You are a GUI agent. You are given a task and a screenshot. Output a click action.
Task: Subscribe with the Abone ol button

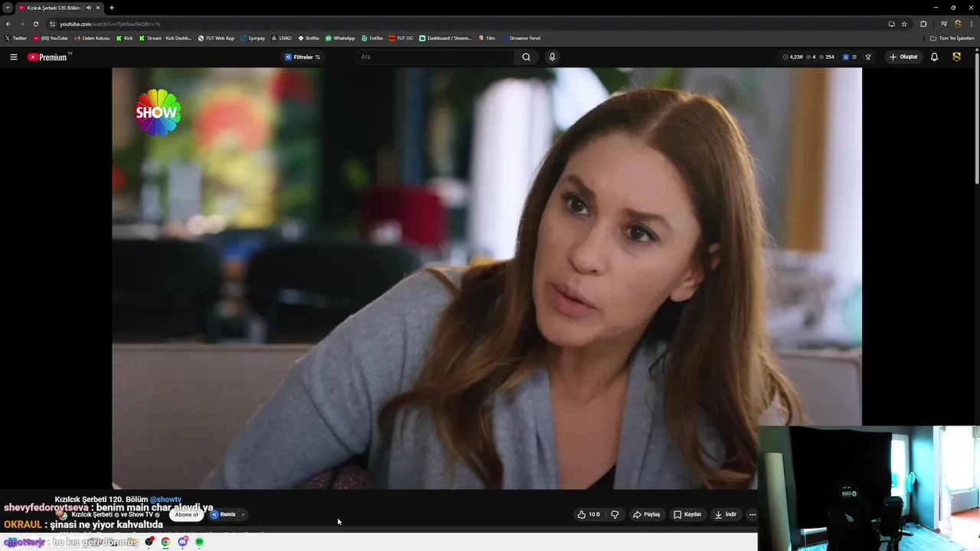pyautogui.click(x=186, y=514)
